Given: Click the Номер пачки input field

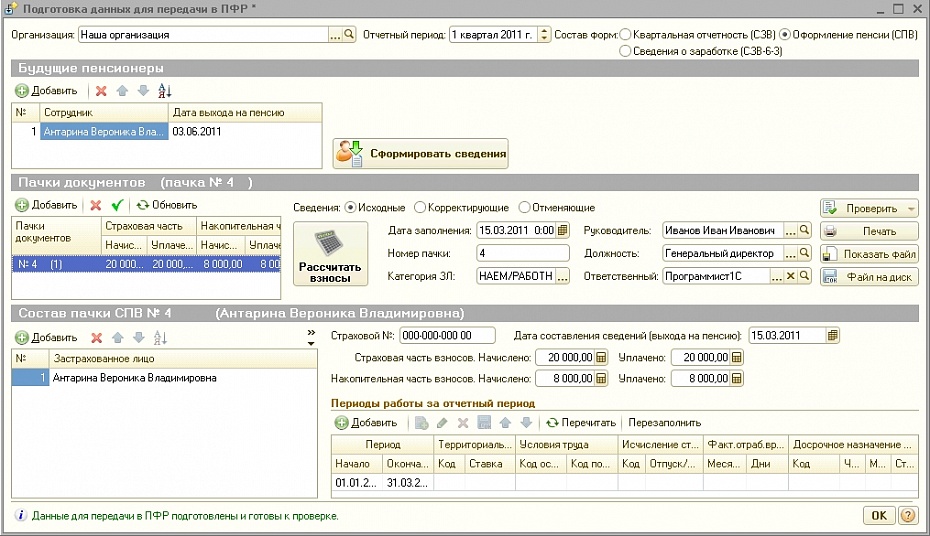Looking at the screenshot, I should [523, 253].
